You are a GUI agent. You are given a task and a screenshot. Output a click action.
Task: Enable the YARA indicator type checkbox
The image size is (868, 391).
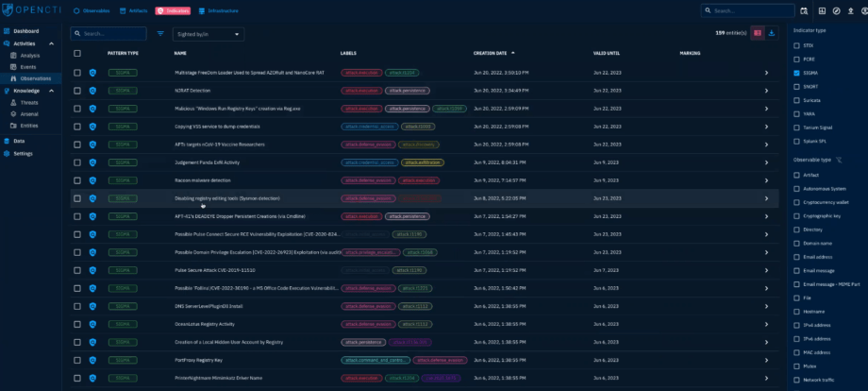[x=797, y=113]
